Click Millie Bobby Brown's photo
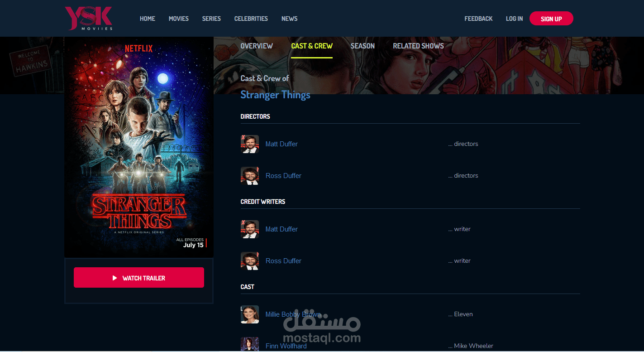The image size is (644, 352). (250, 314)
